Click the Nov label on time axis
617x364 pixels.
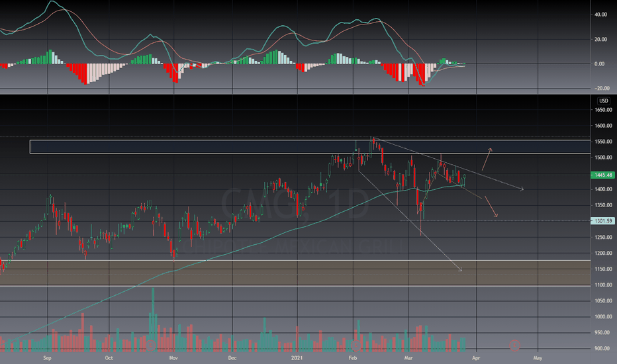(173, 358)
